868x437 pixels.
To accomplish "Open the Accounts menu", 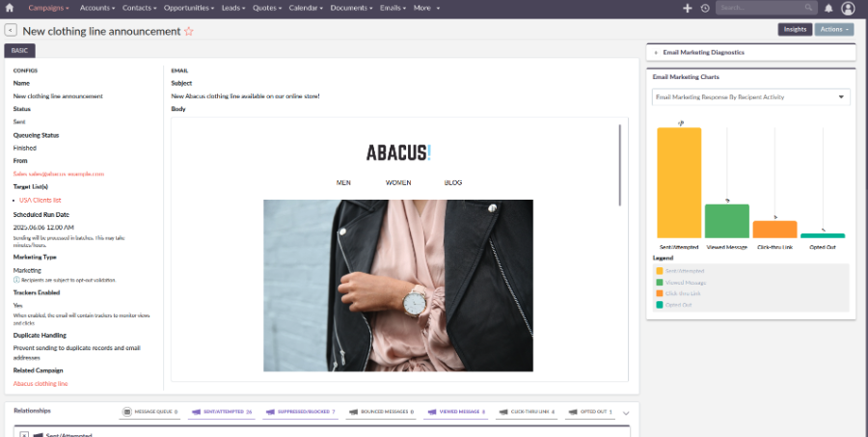I will point(97,8).
